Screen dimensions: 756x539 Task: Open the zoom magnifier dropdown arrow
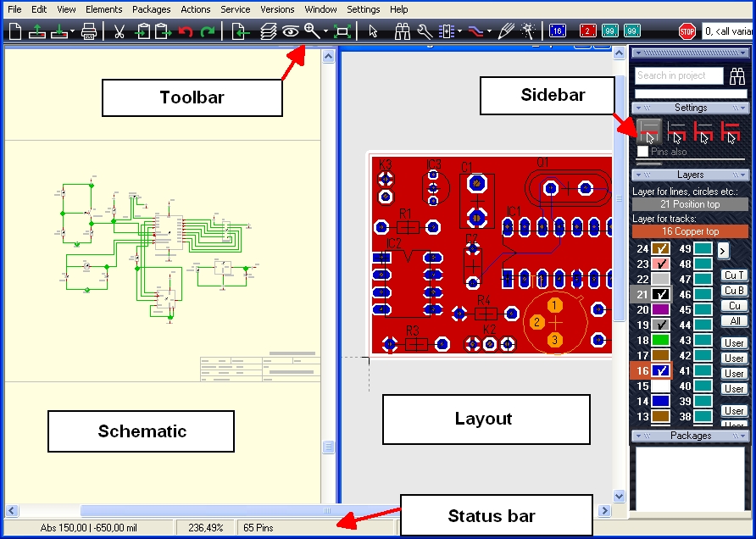[x=326, y=32]
